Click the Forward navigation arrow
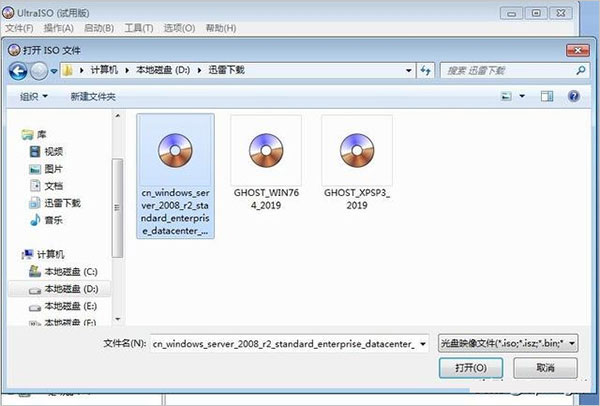 click(x=39, y=71)
